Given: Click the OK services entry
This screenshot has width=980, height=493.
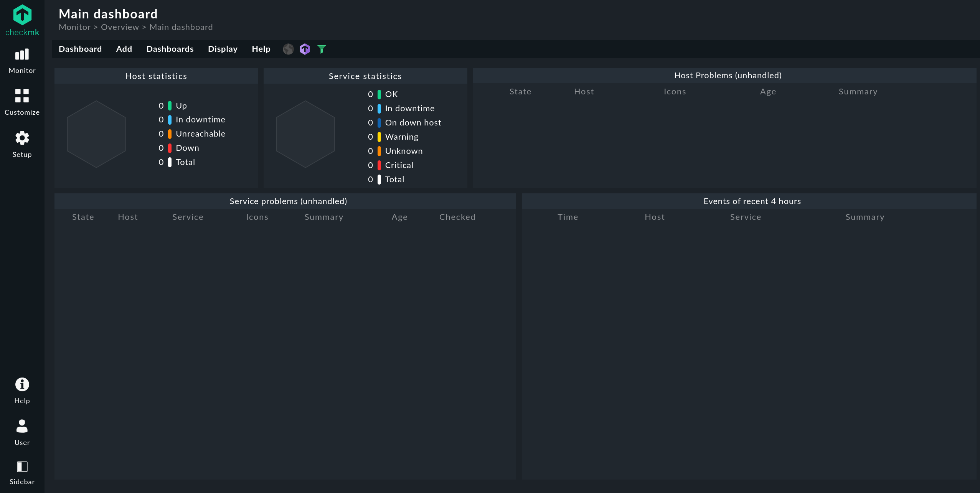Looking at the screenshot, I should (391, 94).
